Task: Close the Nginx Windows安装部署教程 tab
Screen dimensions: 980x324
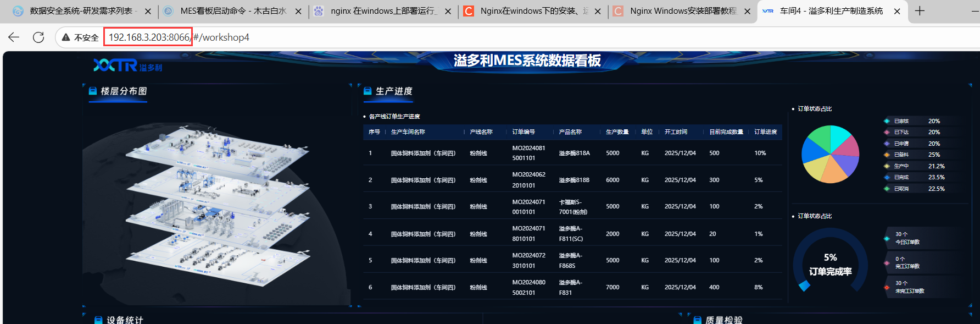Action: (747, 11)
